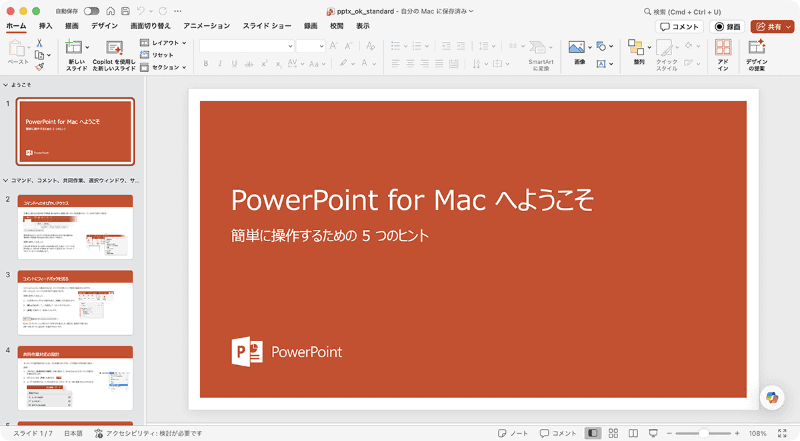Adjust the zoom slider handle
This screenshot has width=800, height=441.
(x=704, y=433)
